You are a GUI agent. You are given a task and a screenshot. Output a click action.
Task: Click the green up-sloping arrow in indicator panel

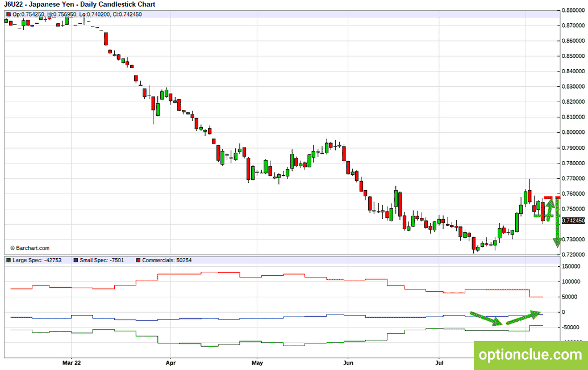click(523, 317)
